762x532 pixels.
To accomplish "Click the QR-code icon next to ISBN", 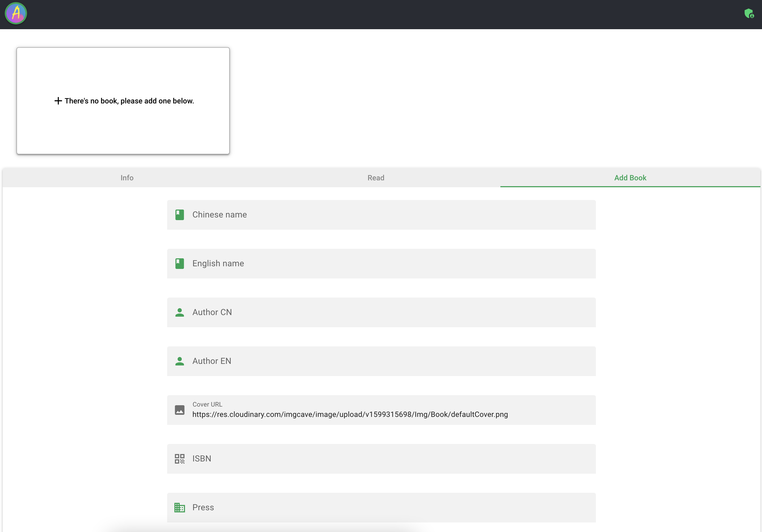I will pos(180,459).
